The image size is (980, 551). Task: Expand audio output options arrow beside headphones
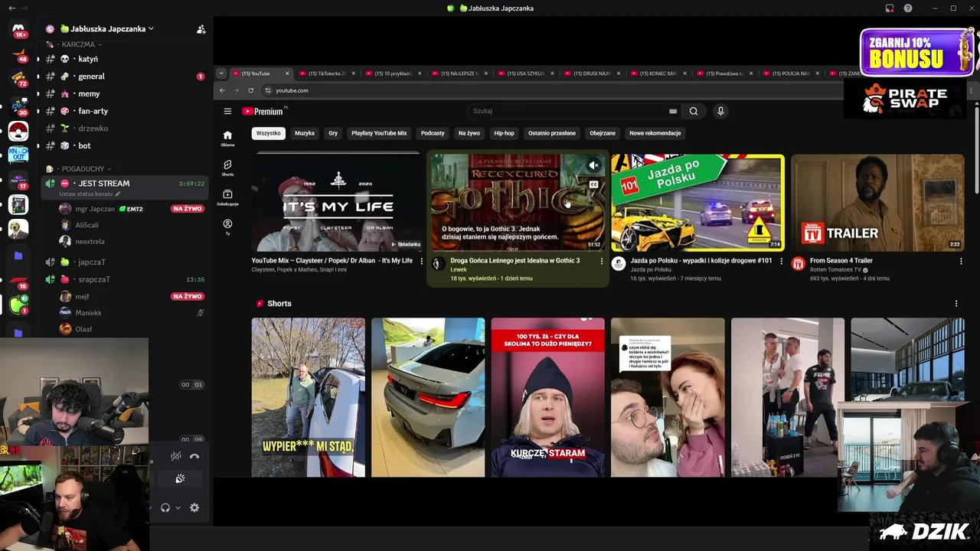(178, 507)
